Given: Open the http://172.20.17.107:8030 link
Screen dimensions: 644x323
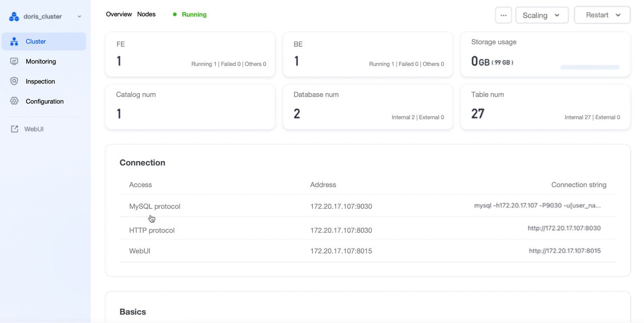Looking at the screenshot, I should [564, 227].
